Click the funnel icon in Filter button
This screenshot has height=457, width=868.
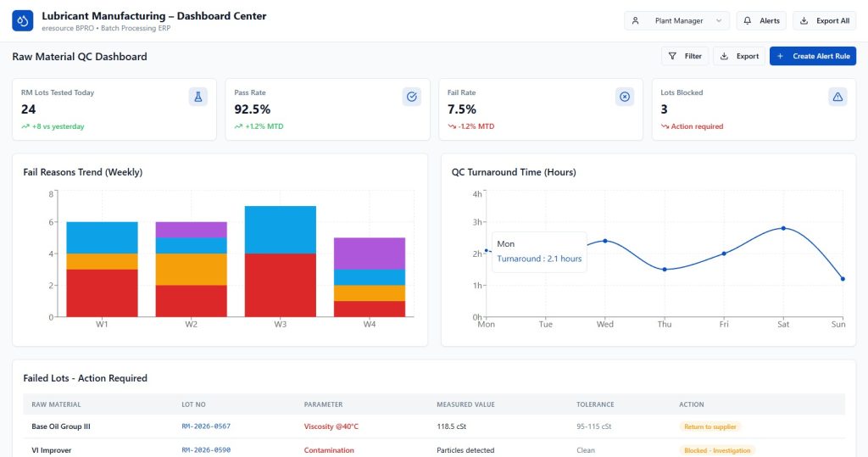click(x=673, y=56)
